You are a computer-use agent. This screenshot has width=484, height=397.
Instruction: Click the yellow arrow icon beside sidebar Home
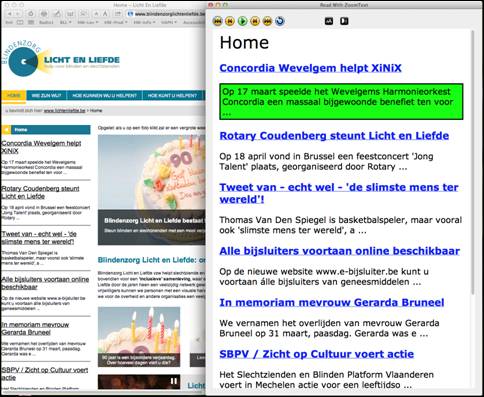pos(6,130)
